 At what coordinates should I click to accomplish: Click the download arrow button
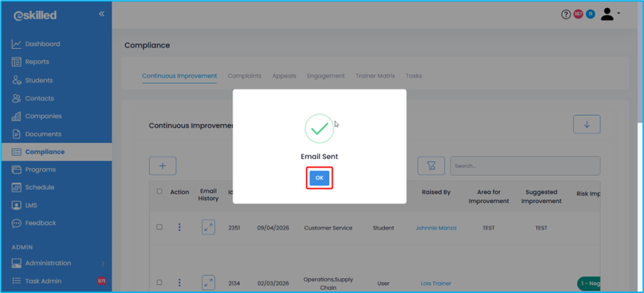point(587,125)
